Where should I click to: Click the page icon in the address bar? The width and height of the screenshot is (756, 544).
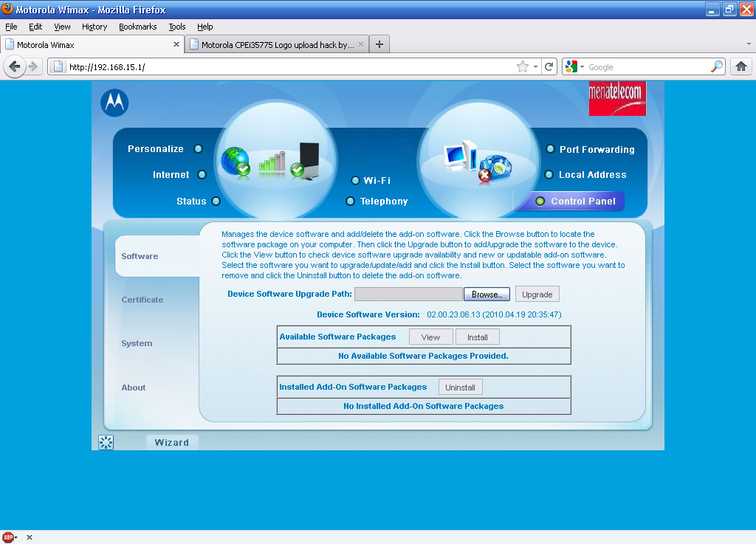[58, 66]
